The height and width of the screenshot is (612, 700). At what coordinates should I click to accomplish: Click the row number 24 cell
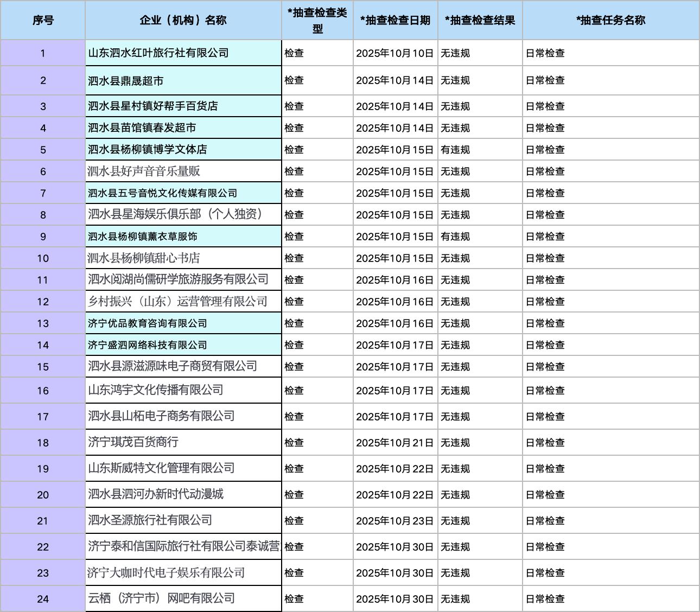tap(43, 599)
